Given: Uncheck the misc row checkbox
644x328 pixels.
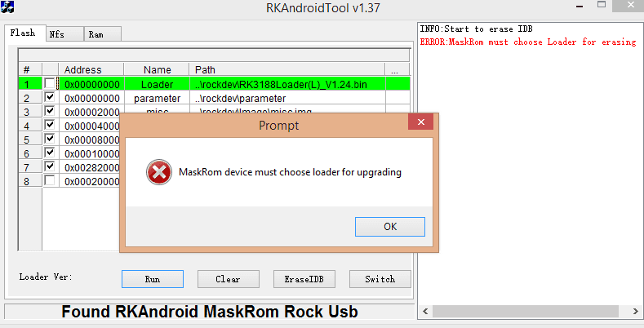Looking at the screenshot, I should point(50,111).
